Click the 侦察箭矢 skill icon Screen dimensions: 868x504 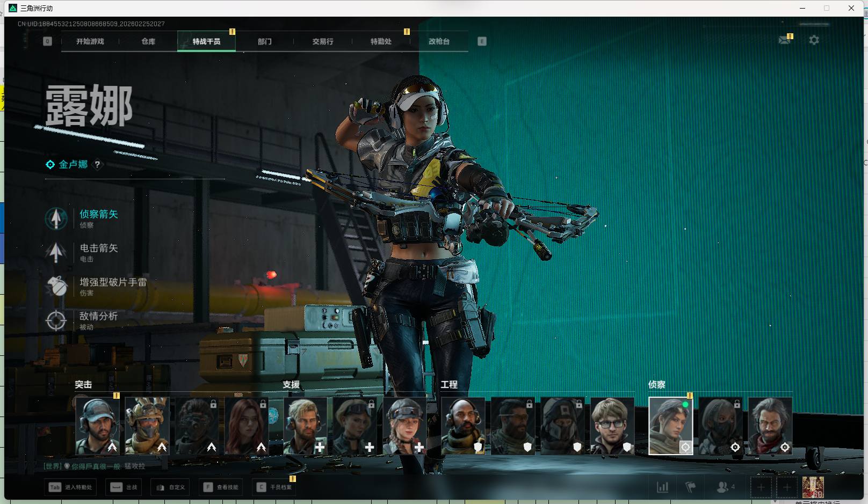tap(56, 218)
